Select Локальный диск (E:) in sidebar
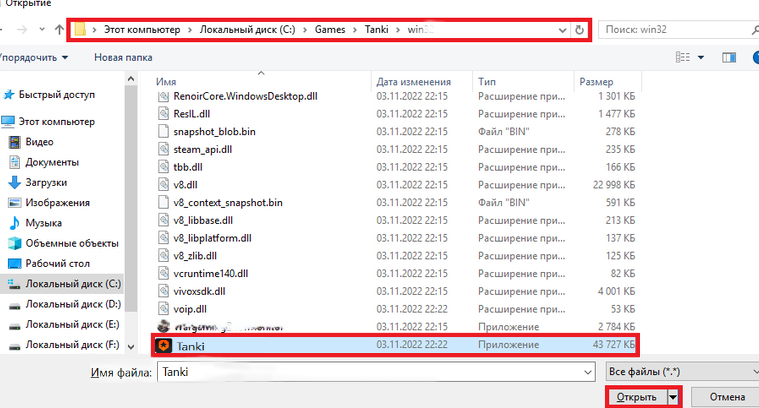Screen dimensions: 759x408 pos(73,325)
